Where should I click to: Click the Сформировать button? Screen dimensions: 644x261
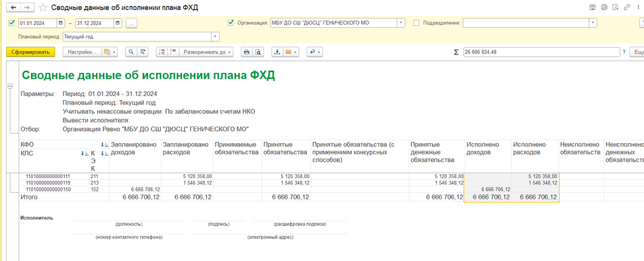[x=30, y=52]
